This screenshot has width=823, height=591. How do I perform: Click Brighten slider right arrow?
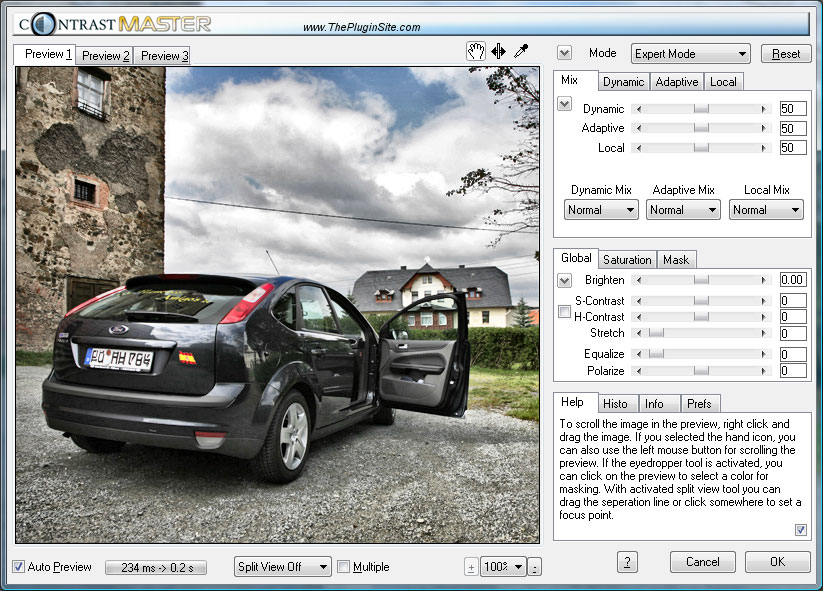[x=764, y=280]
